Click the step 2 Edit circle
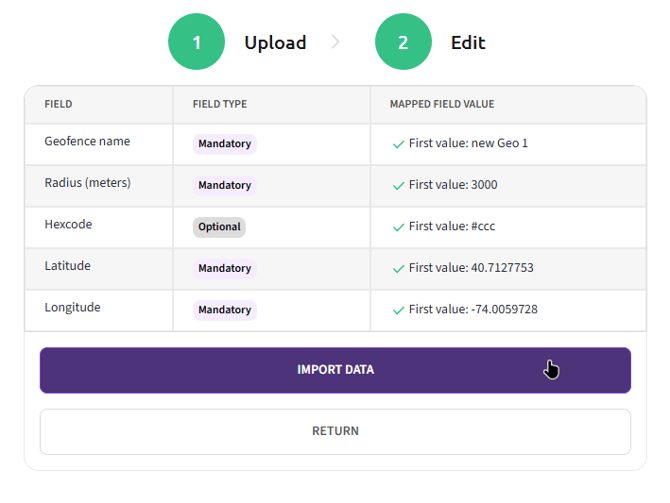 (x=403, y=42)
